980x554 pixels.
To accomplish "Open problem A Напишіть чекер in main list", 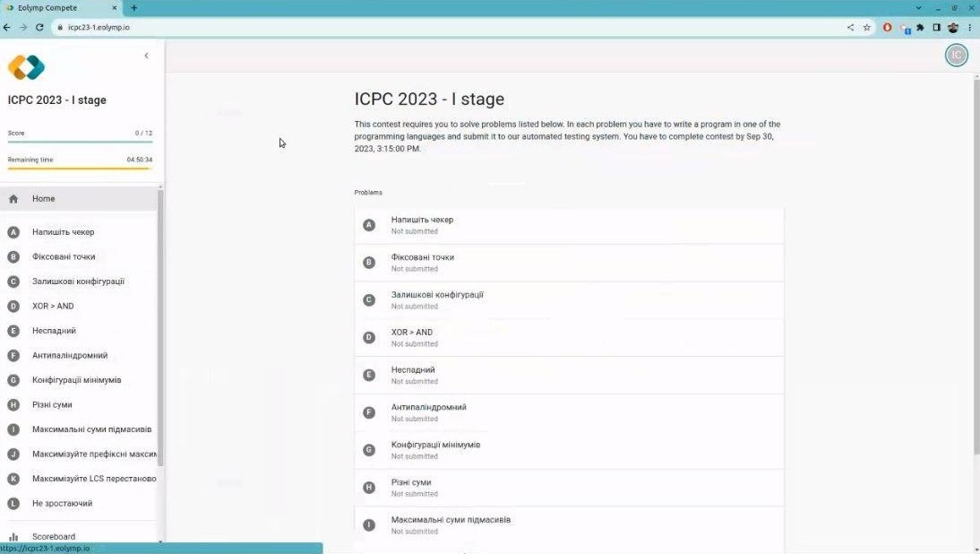I will (x=569, y=225).
